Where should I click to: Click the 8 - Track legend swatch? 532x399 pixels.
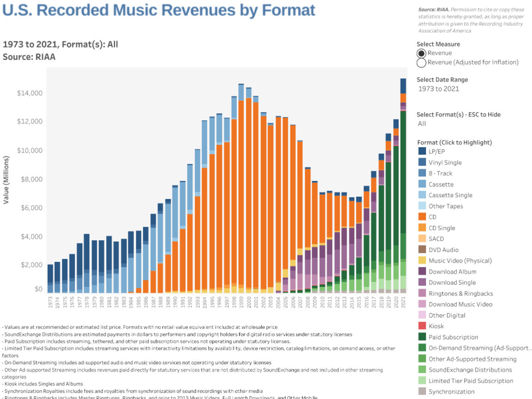(422, 173)
